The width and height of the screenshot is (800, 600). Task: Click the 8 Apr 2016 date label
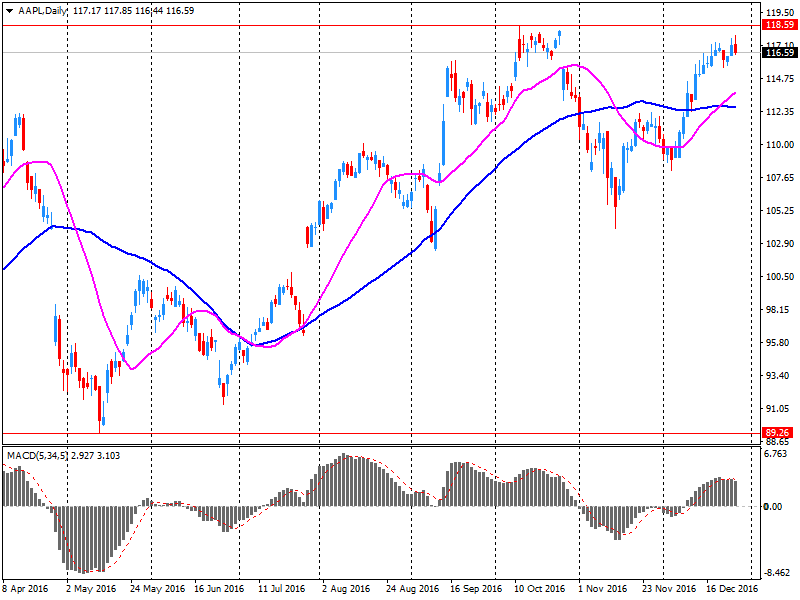coord(26,590)
